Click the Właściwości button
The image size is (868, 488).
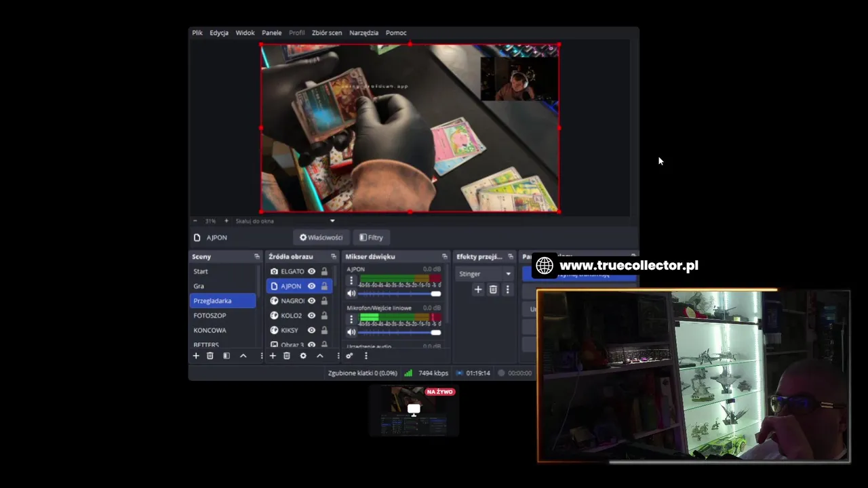[x=321, y=237]
